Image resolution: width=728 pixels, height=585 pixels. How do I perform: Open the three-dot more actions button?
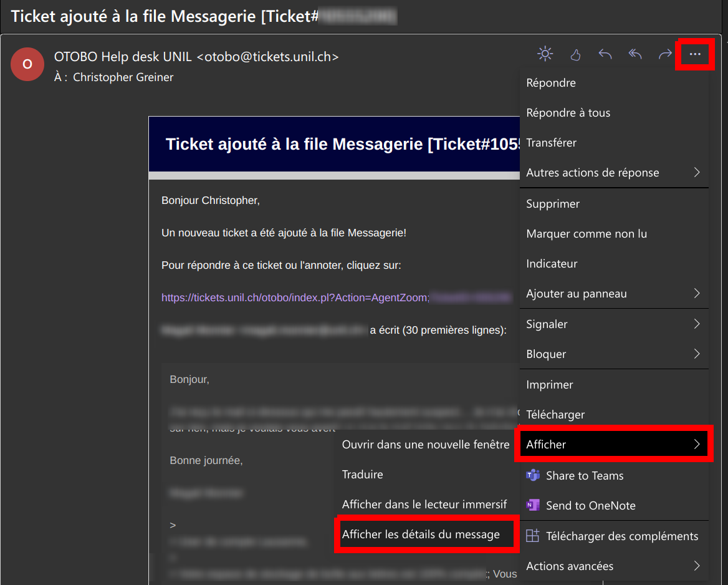[x=695, y=54]
